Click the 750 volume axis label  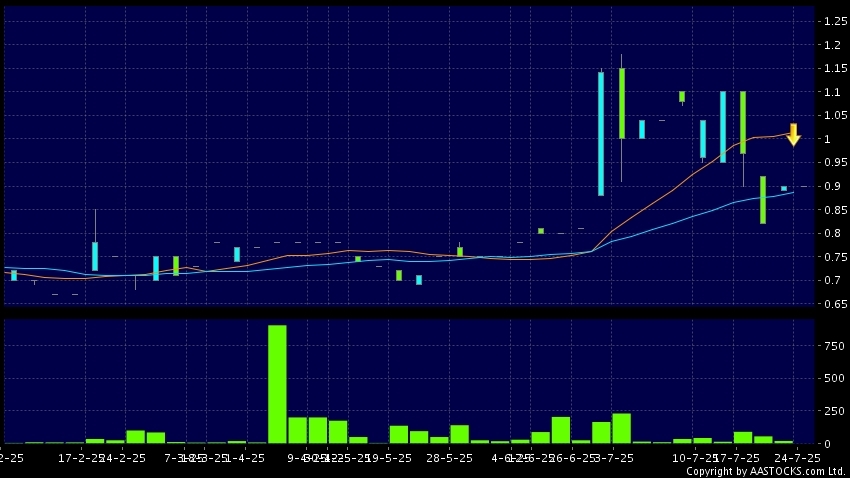[834, 346]
